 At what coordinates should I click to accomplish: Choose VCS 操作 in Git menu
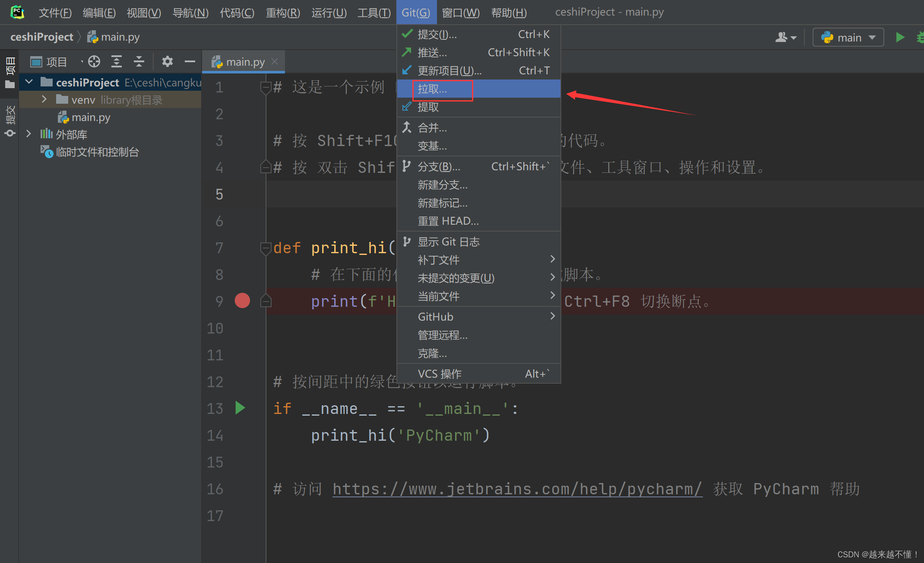pos(478,374)
